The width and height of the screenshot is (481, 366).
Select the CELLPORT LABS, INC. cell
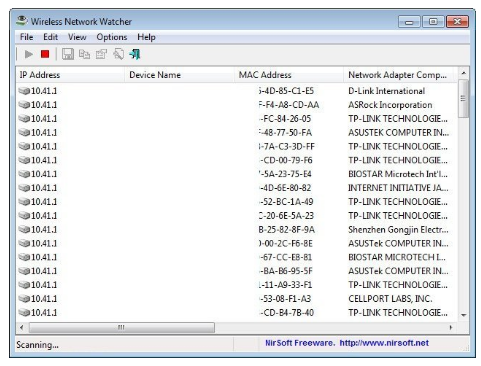tap(390, 299)
